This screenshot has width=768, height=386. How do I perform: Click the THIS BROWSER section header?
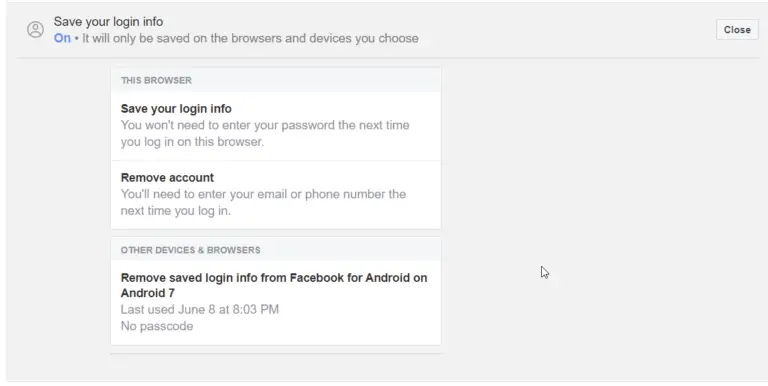[156, 80]
